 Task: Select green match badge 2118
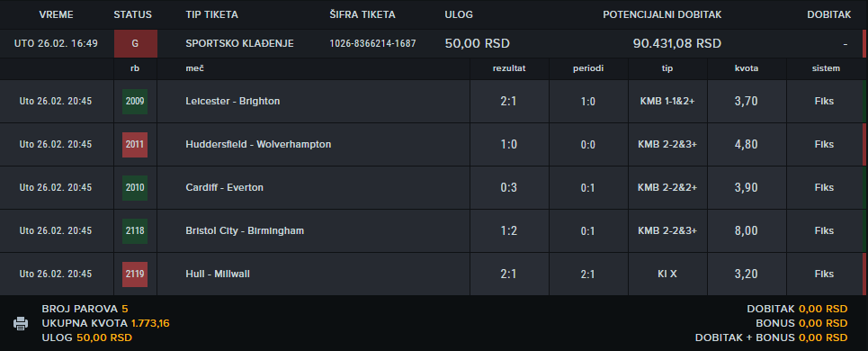point(135,231)
